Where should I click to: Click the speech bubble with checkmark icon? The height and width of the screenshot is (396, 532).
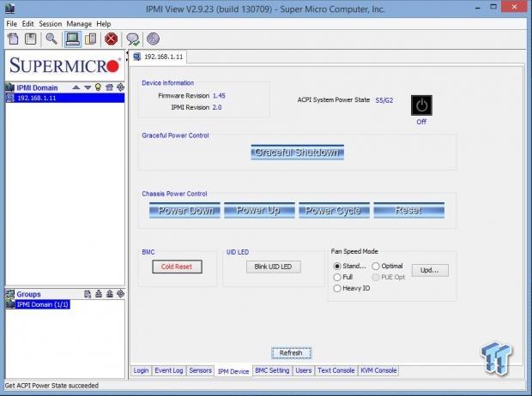pyautogui.click(x=133, y=39)
